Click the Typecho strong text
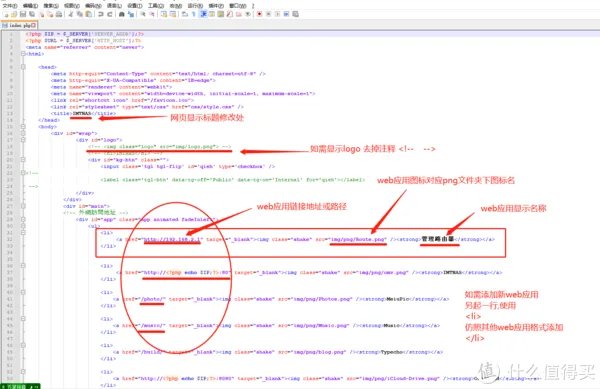The image size is (600, 389). pos(393,352)
